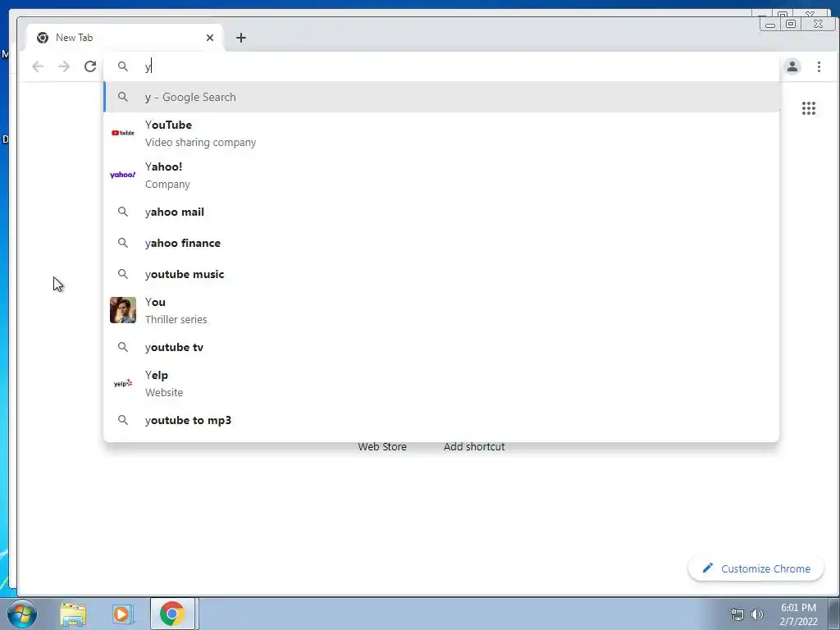Click the address bar search magnifier icon
Screen dimensions: 840x630
coord(123,66)
